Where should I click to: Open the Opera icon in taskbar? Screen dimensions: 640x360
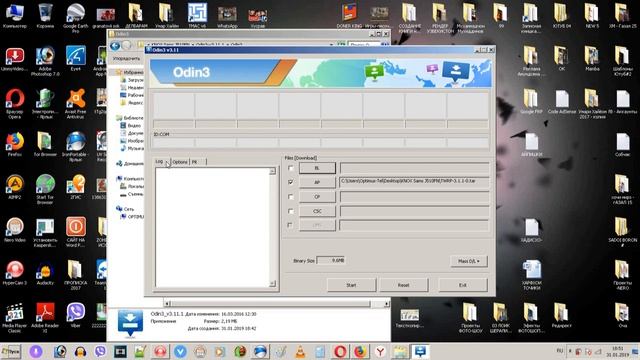pos(340,351)
